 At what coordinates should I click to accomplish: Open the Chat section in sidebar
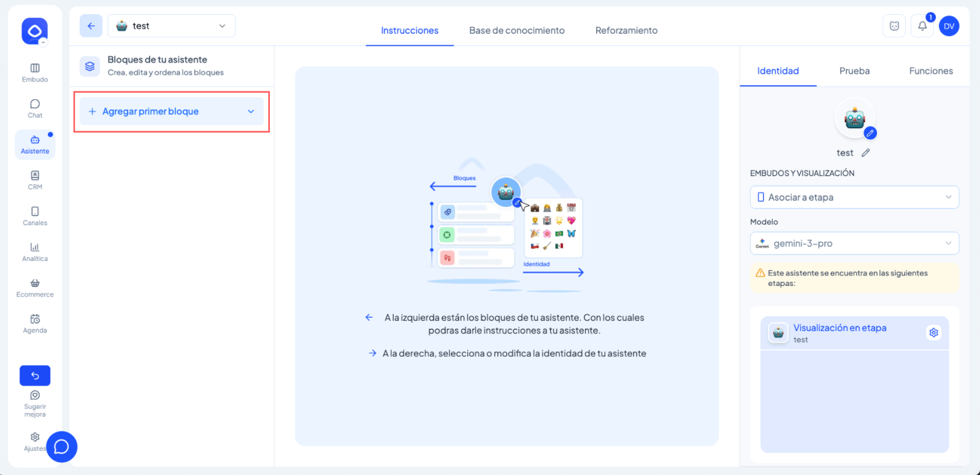pos(35,109)
